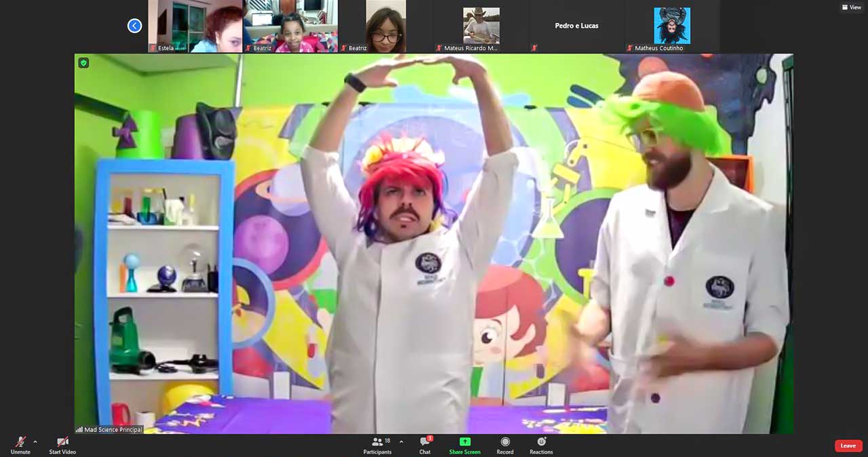This screenshot has width=868, height=457.
Task: Click the green encryption shield icon
Action: tap(83, 63)
